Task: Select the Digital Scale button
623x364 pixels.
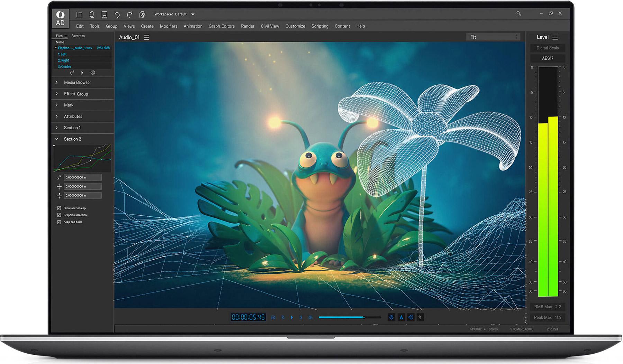Action: (x=547, y=48)
